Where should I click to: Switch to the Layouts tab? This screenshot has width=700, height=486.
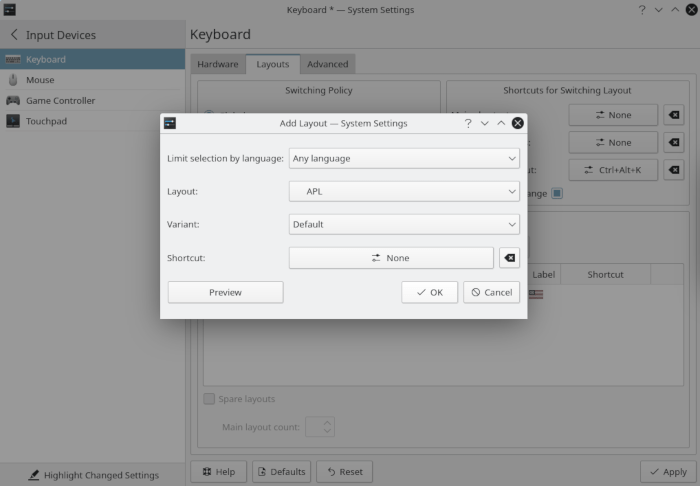(273, 64)
